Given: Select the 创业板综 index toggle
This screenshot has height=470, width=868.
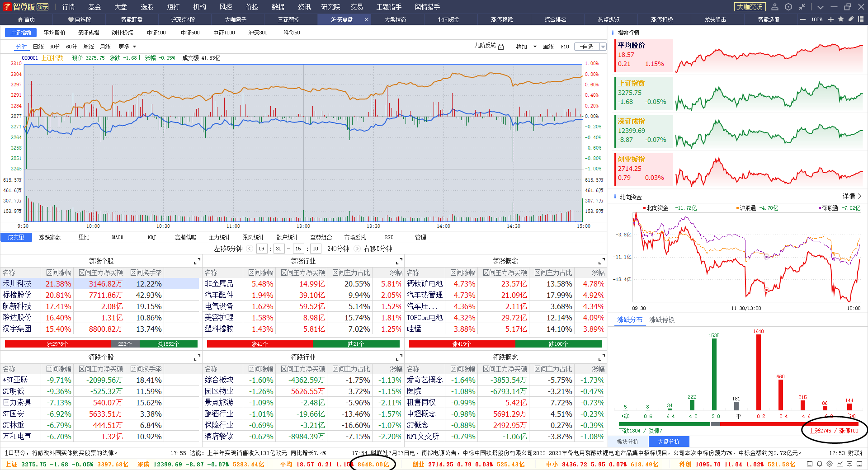Looking at the screenshot, I should click(x=123, y=33).
